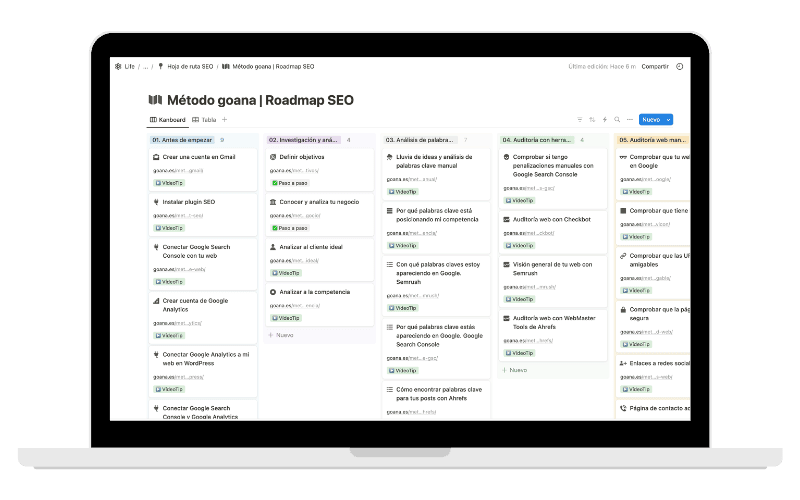Click VideoTip tag on Analizar a la competencia
The height and width of the screenshot is (500, 800).
[x=286, y=318]
